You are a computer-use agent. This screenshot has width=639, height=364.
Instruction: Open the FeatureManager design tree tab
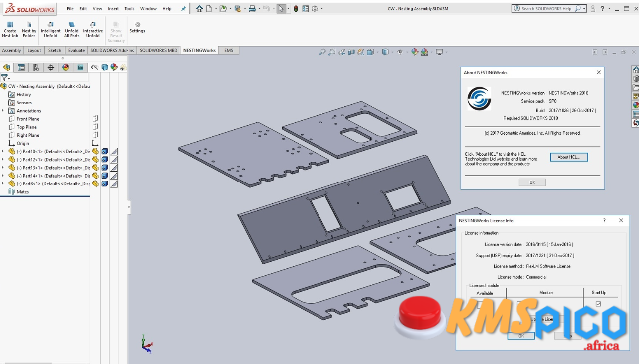(x=7, y=67)
